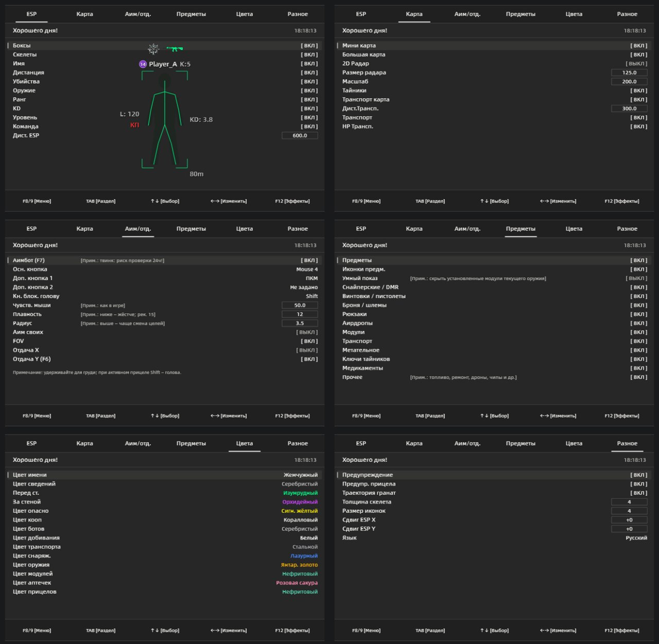Viewport: 659px width, 644px height.
Task: Click Доп. кнопка 2 value Не задано
Action: (304, 287)
